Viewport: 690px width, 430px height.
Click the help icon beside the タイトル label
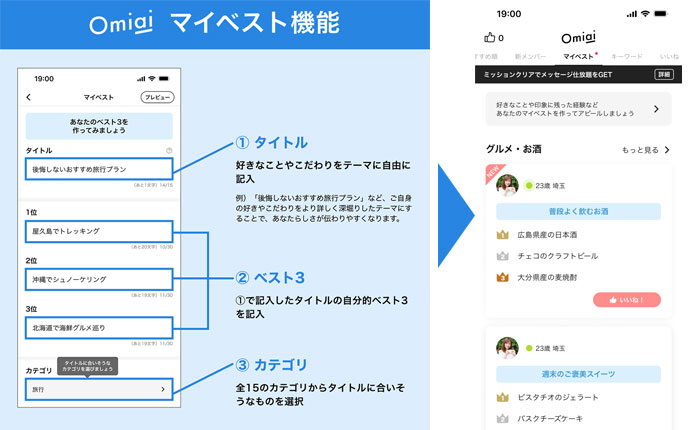tap(169, 151)
